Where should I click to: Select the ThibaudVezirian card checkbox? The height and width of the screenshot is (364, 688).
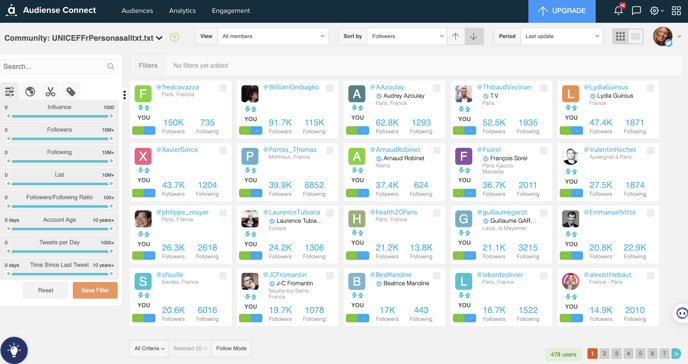tap(544, 88)
